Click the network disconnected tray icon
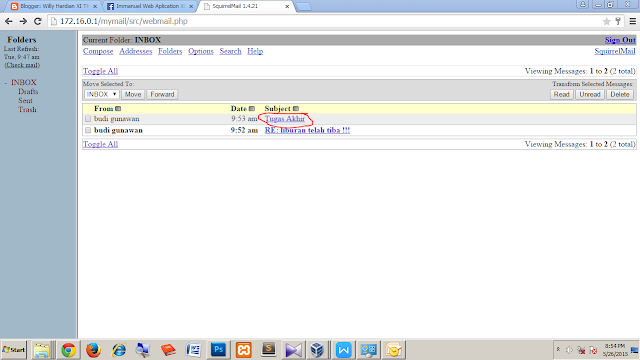The width and height of the screenshot is (640, 360). (581, 350)
